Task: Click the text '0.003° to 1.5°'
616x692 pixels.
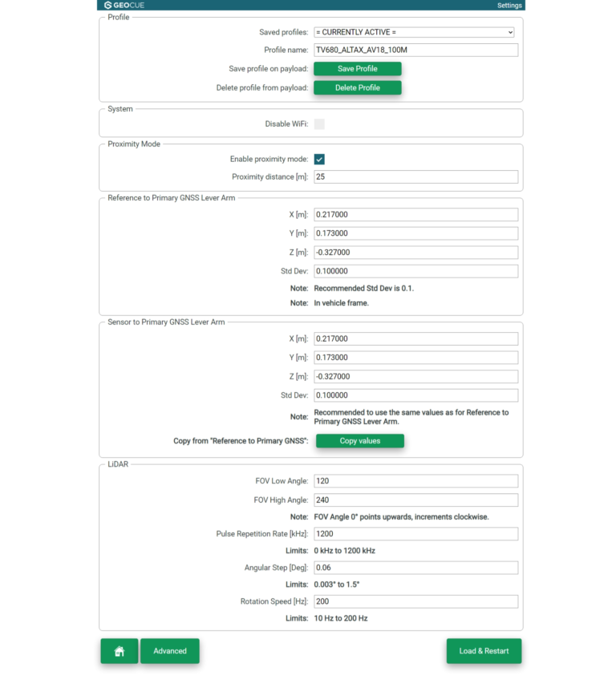Action: point(337,585)
